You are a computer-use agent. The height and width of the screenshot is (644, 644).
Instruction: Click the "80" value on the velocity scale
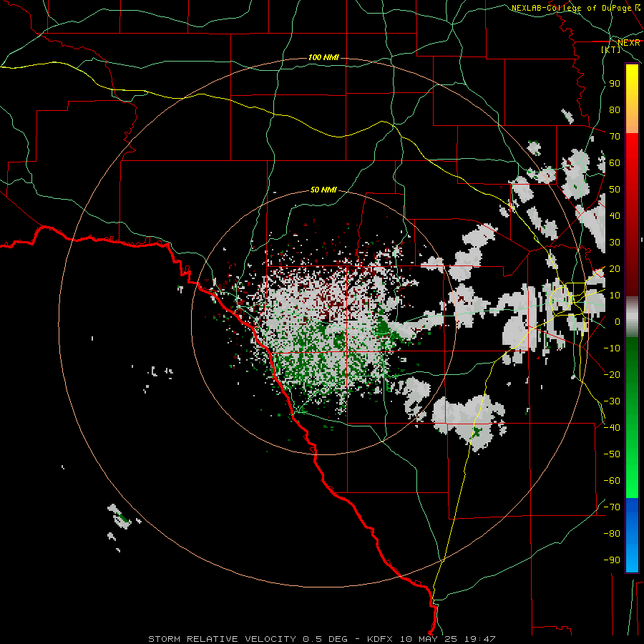pyautogui.click(x=615, y=110)
